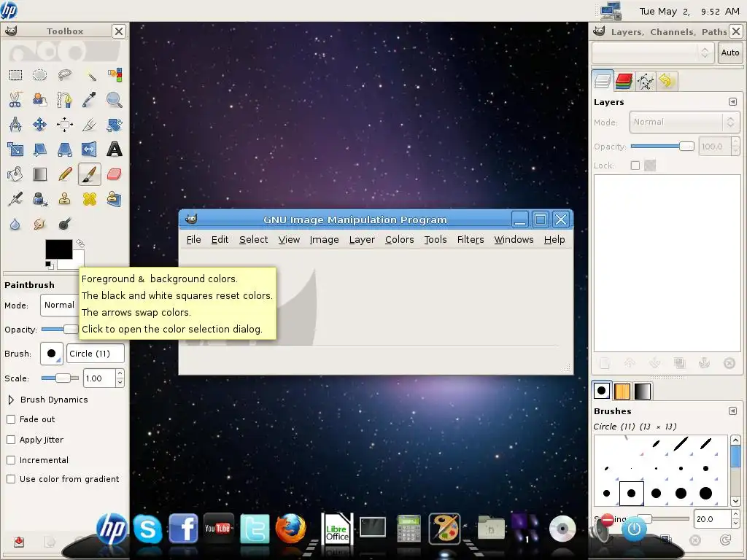Screen dimensions: 747x560
Task: Select the Paths tool
Action: click(64, 100)
